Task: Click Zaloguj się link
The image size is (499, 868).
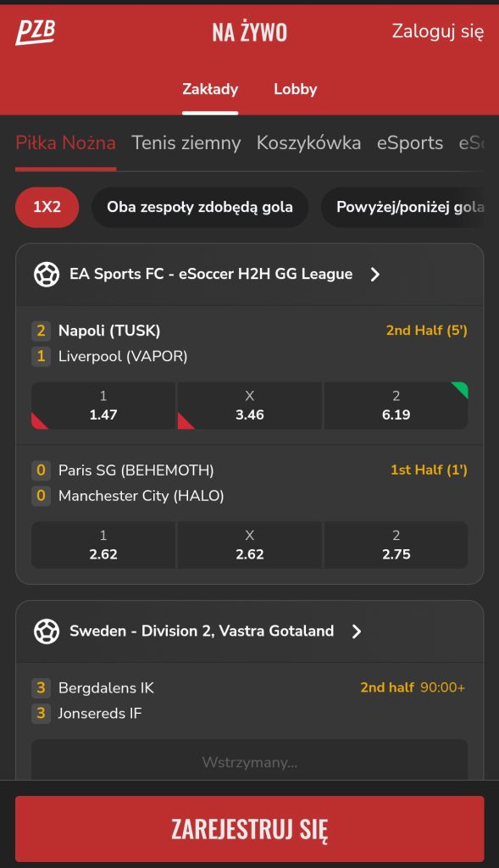Action: click(x=438, y=31)
